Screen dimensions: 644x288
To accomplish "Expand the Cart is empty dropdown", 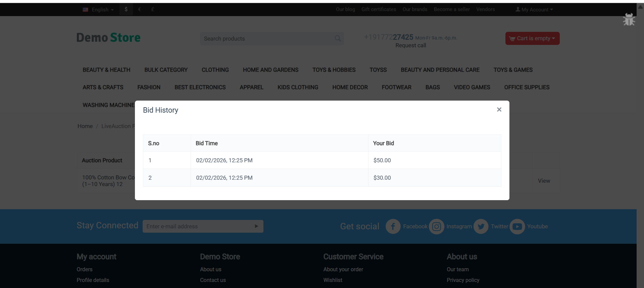I will point(532,39).
